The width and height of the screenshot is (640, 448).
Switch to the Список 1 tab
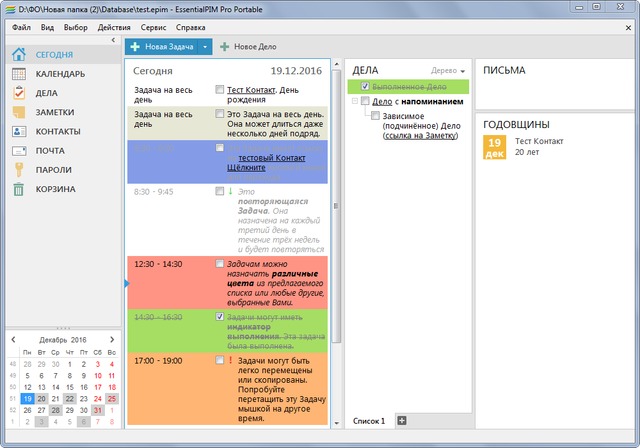[369, 421]
